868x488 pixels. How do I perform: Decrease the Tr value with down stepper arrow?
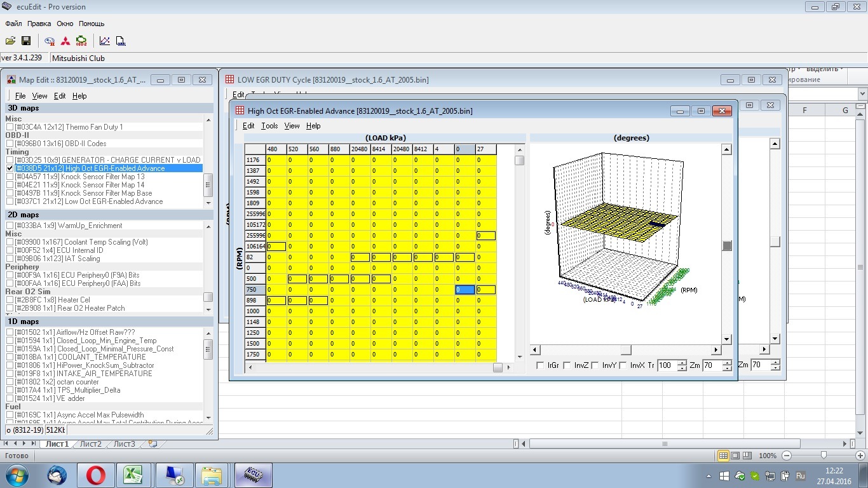682,368
